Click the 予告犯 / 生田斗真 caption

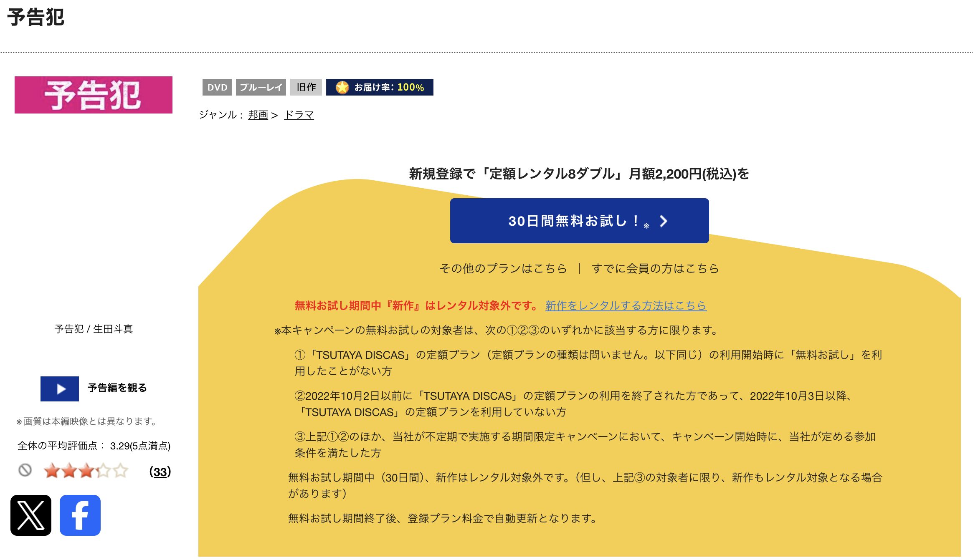click(94, 329)
